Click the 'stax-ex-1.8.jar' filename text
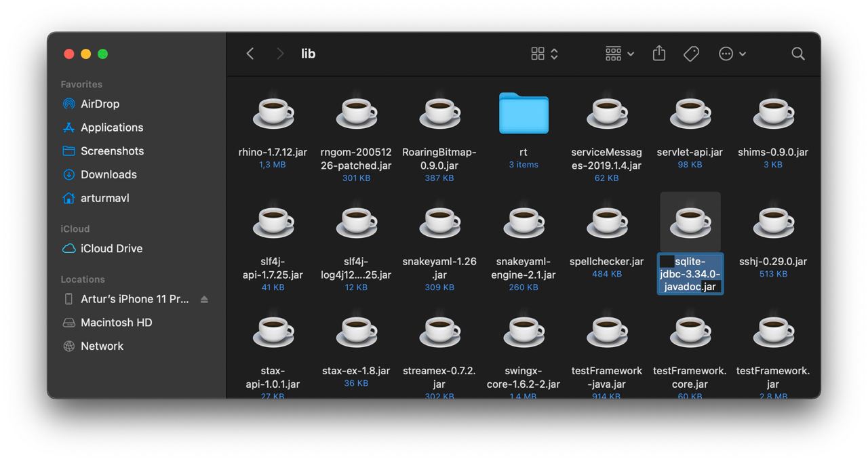 356,370
